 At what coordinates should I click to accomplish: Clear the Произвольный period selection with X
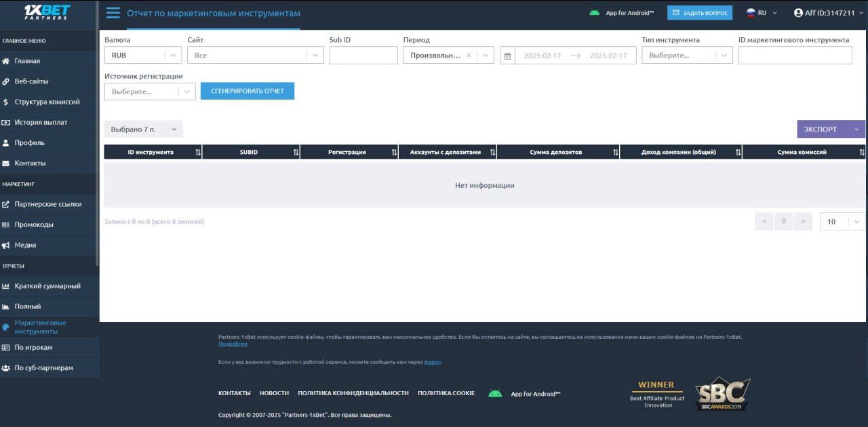click(469, 56)
